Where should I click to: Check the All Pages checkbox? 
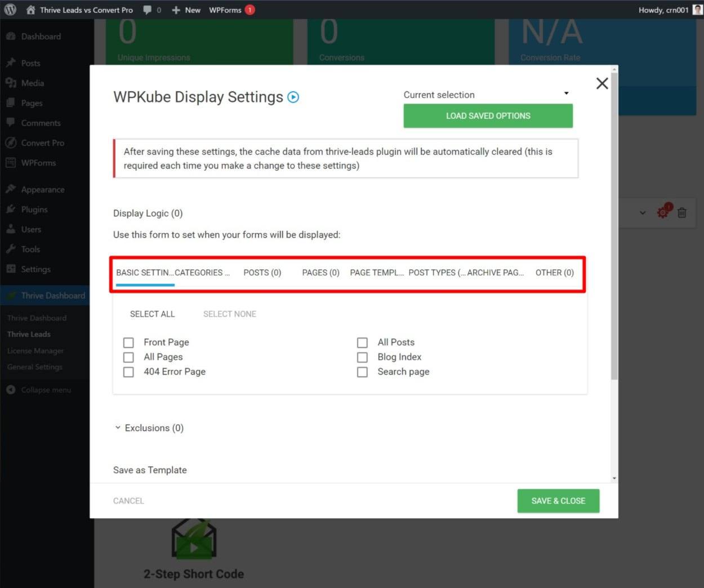128,357
